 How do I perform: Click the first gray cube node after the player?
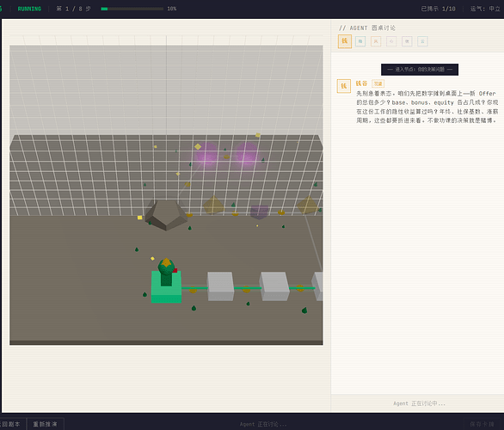coord(220,286)
